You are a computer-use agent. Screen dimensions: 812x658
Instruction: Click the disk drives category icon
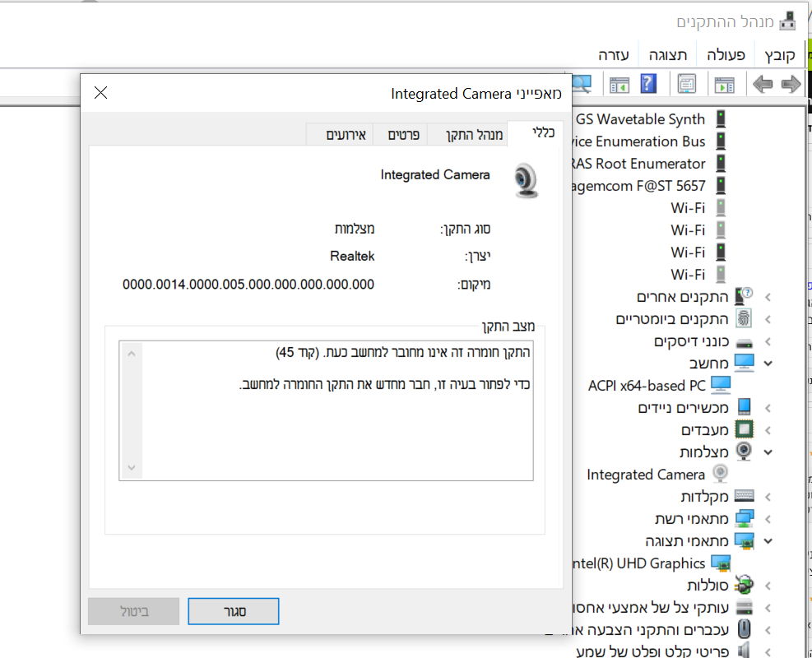tap(745, 341)
